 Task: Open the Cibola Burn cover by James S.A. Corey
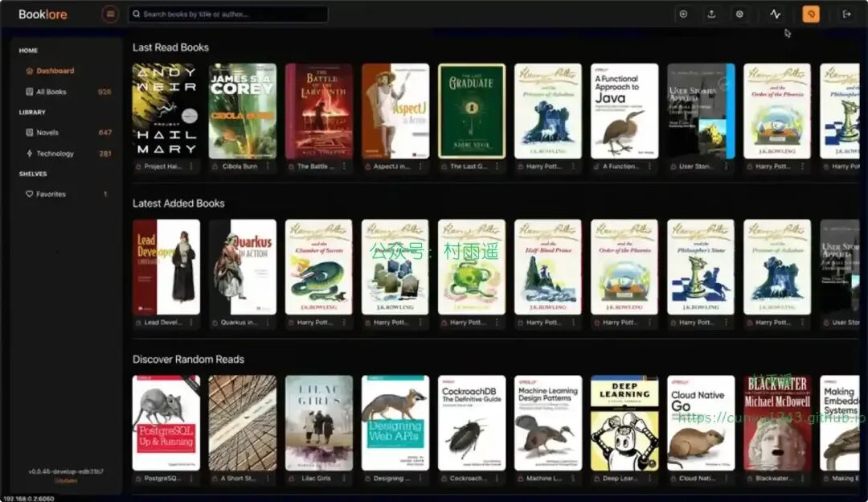pos(243,111)
